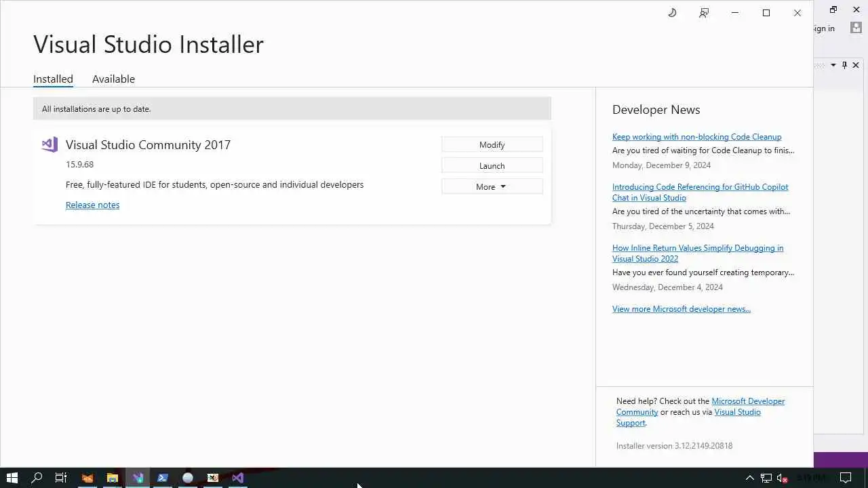Switch to the Installed tab

click(53, 79)
